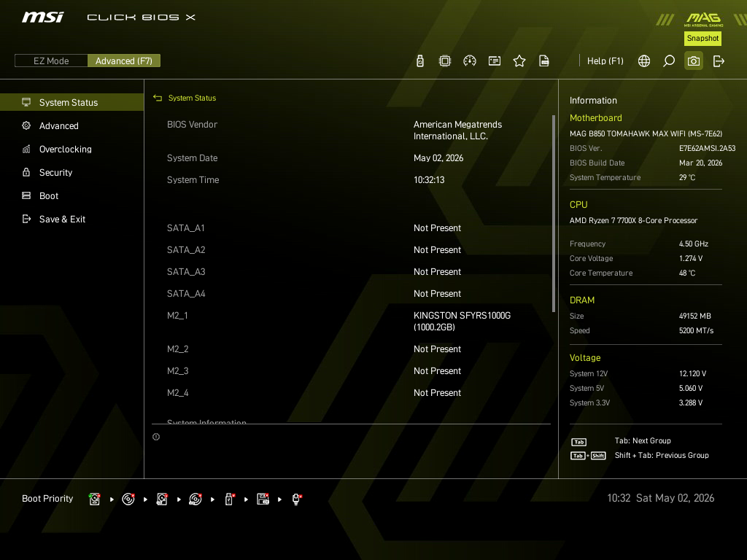Click the info circle icon below settings list
The height and width of the screenshot is (560, 747).
(x=156, y=437)
